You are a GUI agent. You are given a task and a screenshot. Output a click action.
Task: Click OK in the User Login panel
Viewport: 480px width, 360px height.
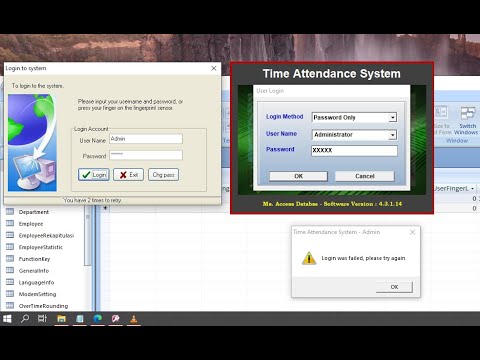(x=298, y=176)
